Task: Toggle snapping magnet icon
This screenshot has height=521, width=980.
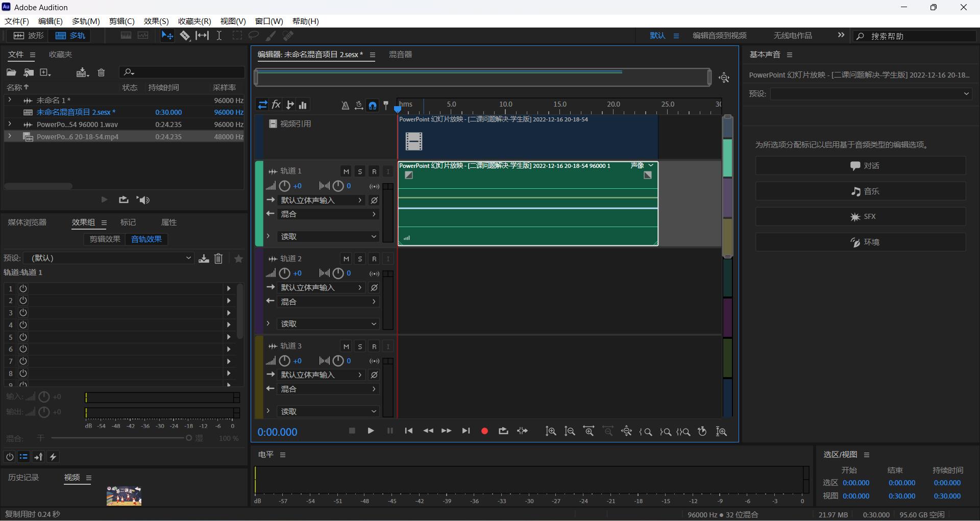Action: click(x=373, y=106)
